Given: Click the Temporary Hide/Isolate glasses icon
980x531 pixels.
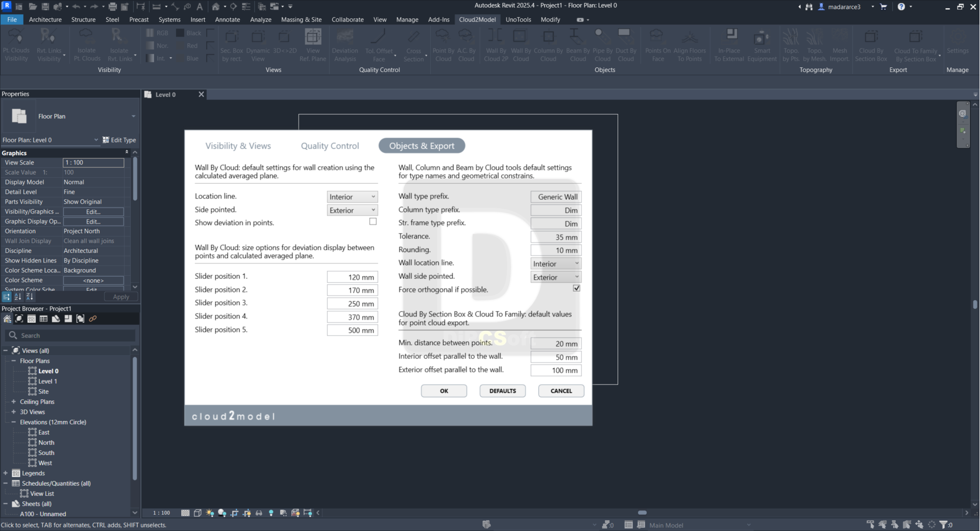Looking at the screenshot, I should [x=259, y=513].
